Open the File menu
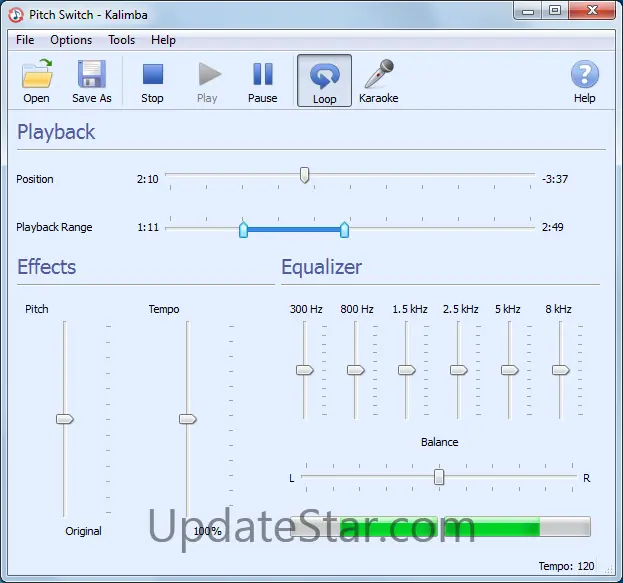623x583 pixels. click(x=25, y=40)
